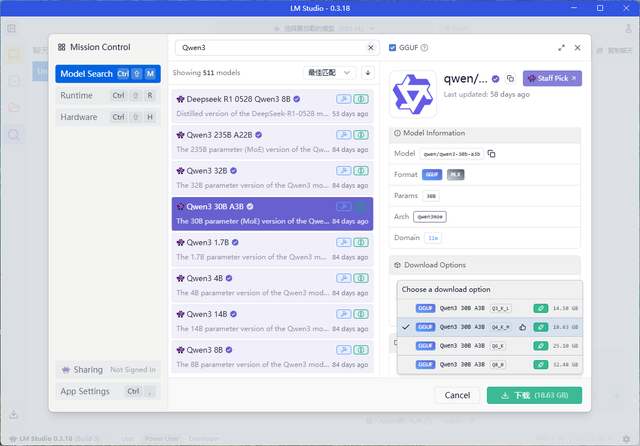Open the My Models folder icon in sidebar
The height and width of the screenshot is (446, 640).
coord(14,108)
